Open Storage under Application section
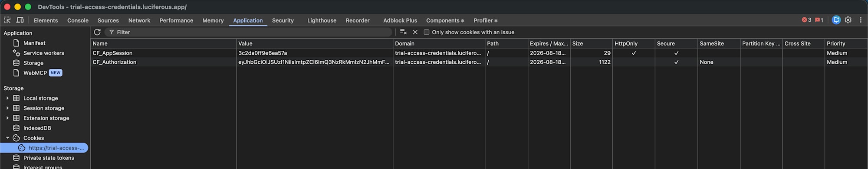This screenshot has width=868, height=169. point(33,63)
